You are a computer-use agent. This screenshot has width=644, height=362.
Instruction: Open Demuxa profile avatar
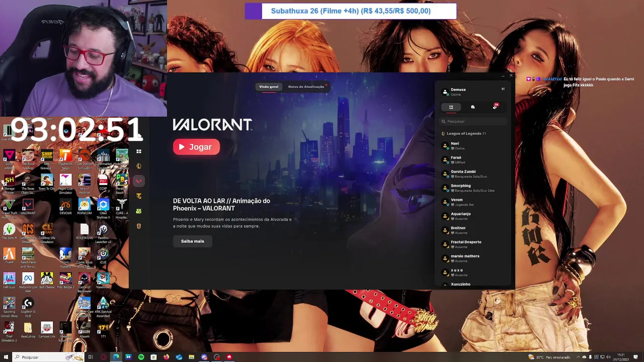click(x=445, y=92)
